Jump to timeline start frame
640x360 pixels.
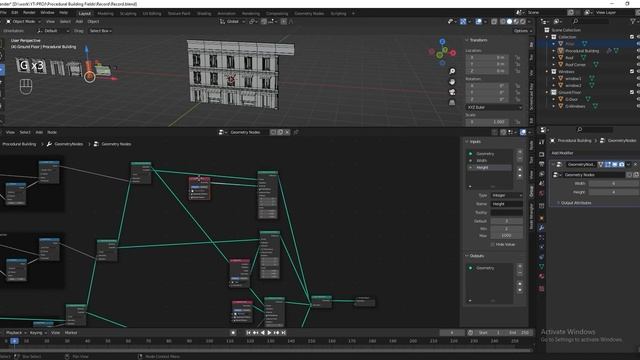248,333
